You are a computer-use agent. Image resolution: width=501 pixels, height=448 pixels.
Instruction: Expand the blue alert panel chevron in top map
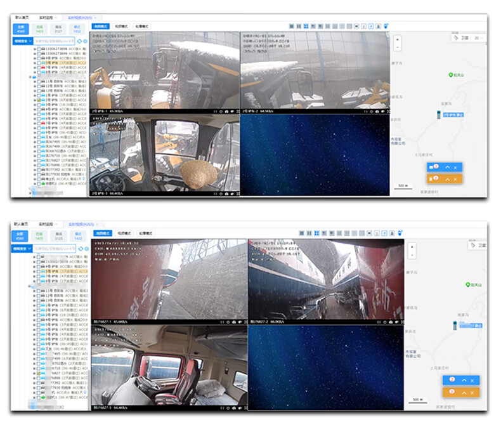click(446, 168)
